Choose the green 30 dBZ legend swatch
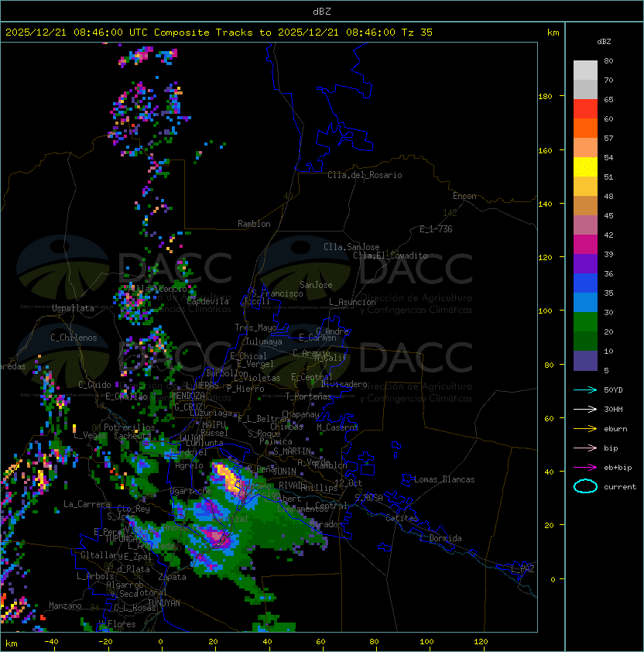Image resolution: width=644 pixels, height=652 pixels. coord(585,321)
